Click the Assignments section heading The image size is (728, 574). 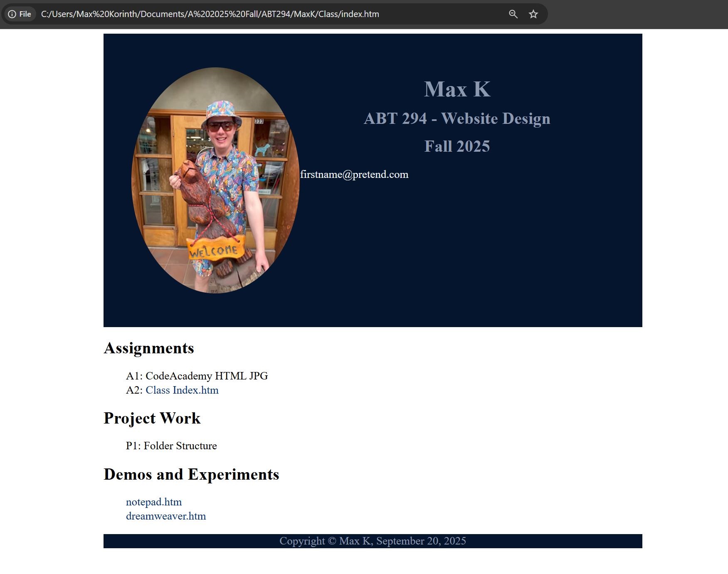click(x=149, y=348)
